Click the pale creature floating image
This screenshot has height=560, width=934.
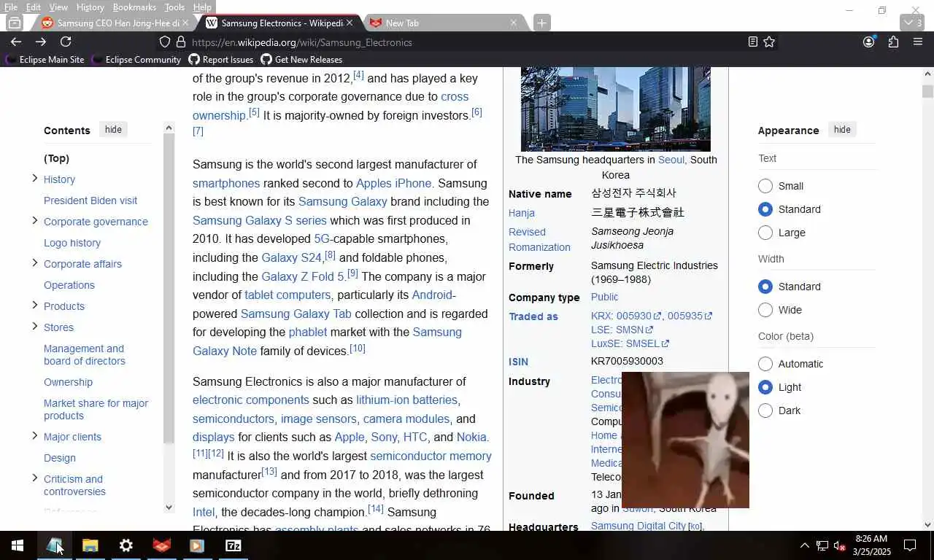[685, 440]
